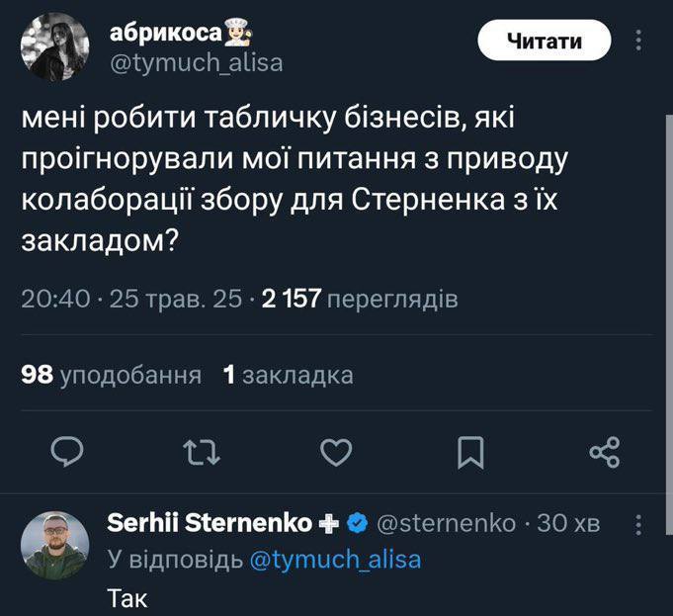Open абрикоса profile avatar
The image size is (673, 616).
(55, 46)
